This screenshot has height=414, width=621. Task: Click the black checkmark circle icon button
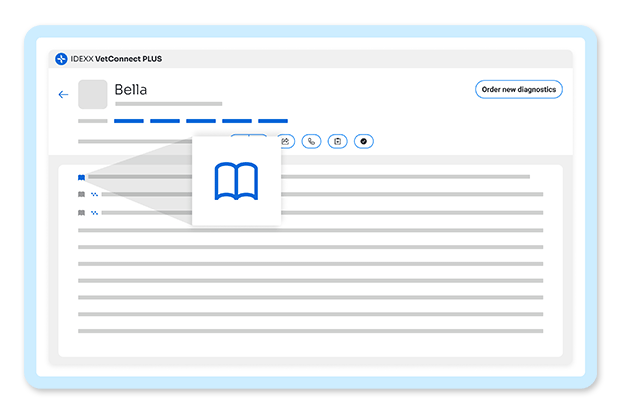point(364,141)
